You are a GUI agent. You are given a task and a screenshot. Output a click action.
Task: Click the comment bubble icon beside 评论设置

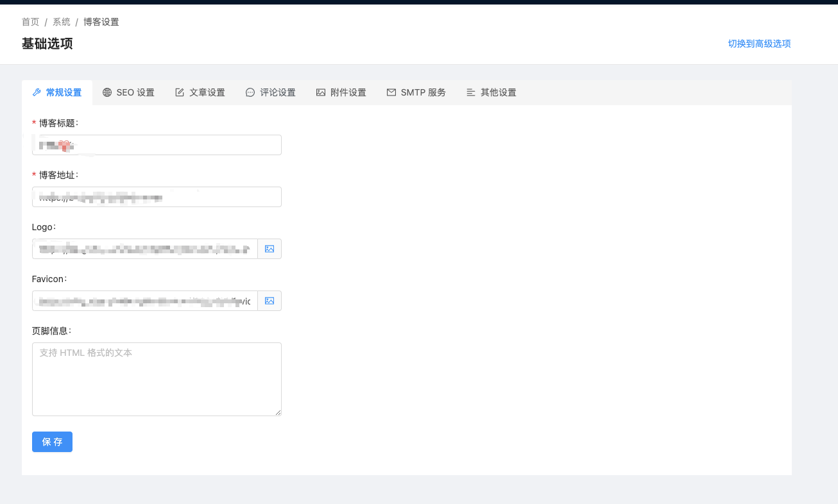[x=250, y=92]
